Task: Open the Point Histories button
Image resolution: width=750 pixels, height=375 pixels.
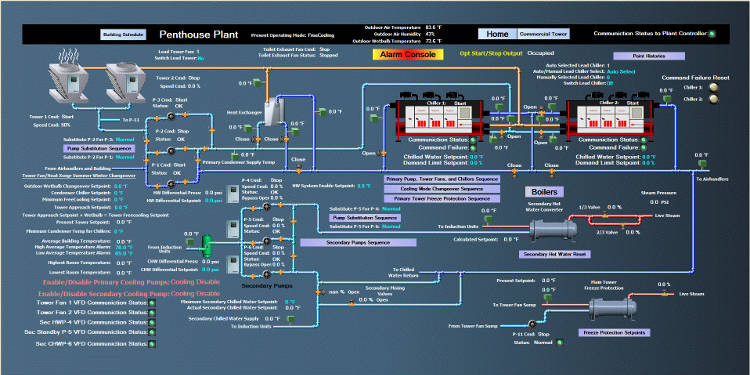Action: pyautogui.click(x=649, y=56)
